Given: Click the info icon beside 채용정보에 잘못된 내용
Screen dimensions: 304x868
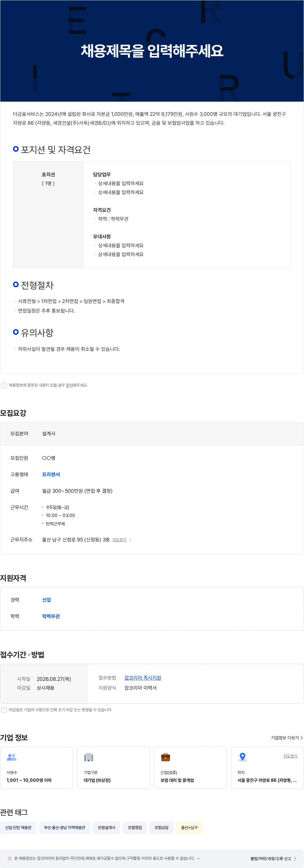Looking at the screenshot, I should coord(4,385).
